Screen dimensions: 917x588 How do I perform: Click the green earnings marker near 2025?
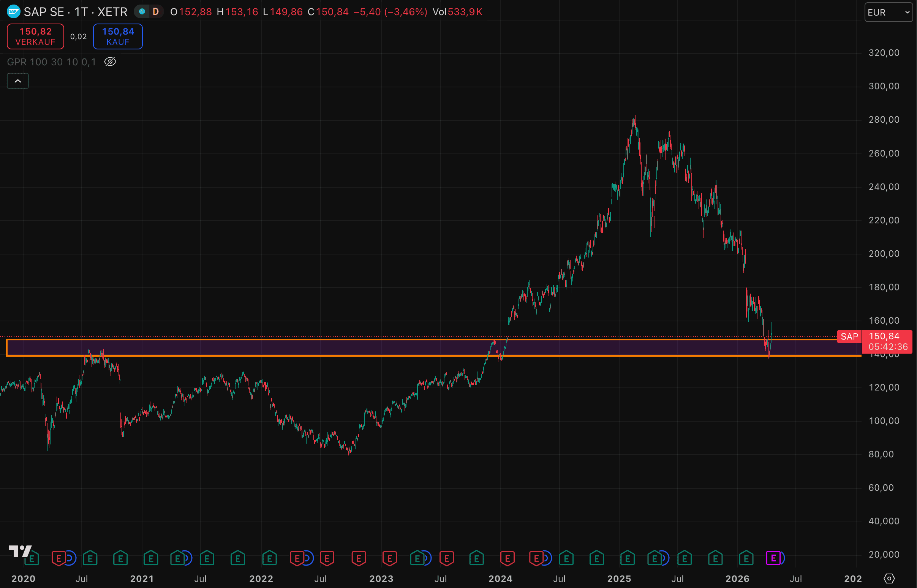[x=627, y=559]
